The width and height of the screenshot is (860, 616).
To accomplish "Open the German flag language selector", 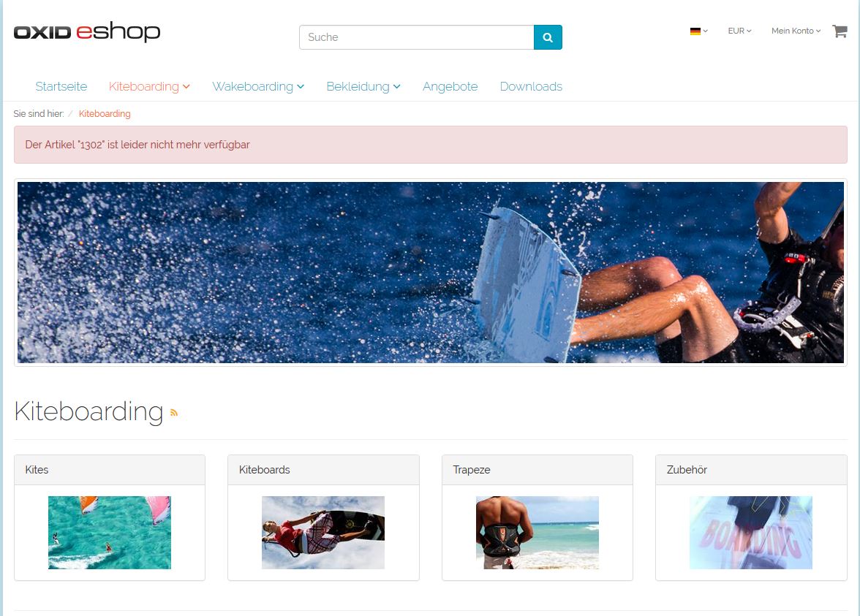I will [x=699, y=31].
